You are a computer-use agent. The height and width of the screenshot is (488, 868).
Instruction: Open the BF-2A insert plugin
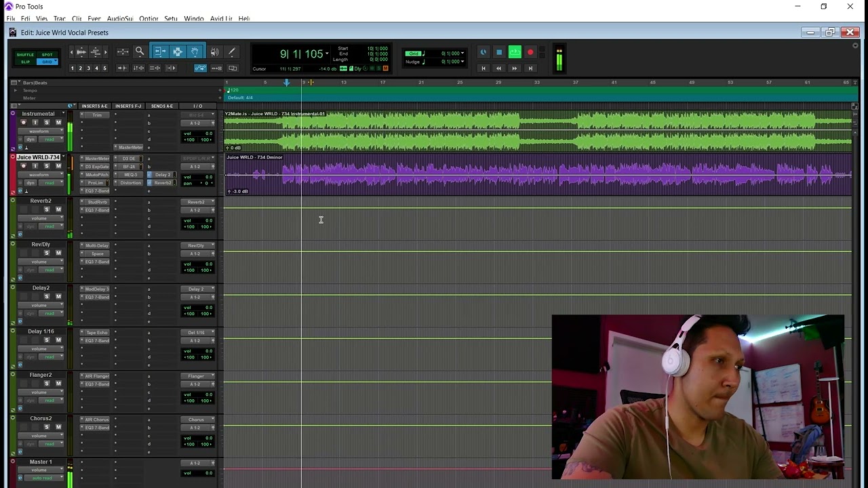tap(129, 167)
